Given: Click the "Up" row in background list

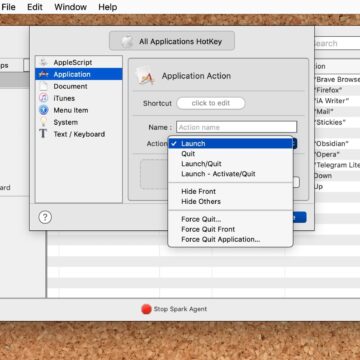Looking at the screenshot, I should pyautogui.click(x=337, y=186).
